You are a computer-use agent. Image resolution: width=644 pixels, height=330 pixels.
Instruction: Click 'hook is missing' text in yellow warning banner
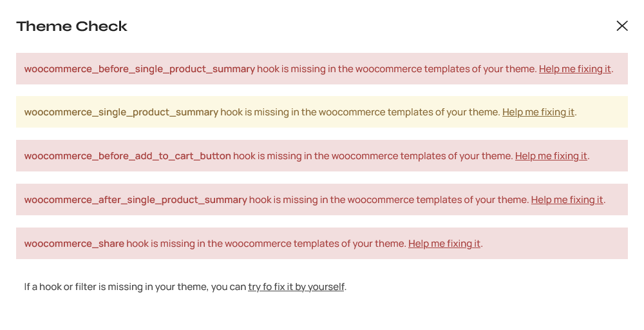click(254, 112)
